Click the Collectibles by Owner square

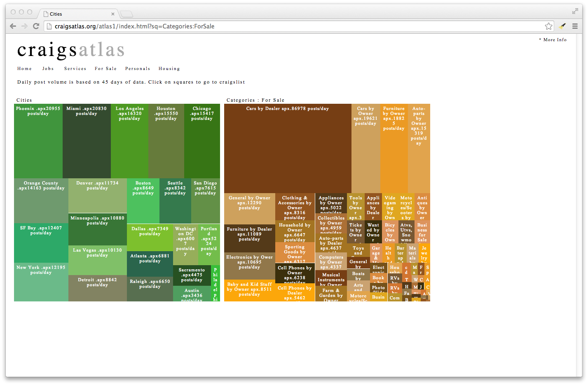tap(331, 224)
